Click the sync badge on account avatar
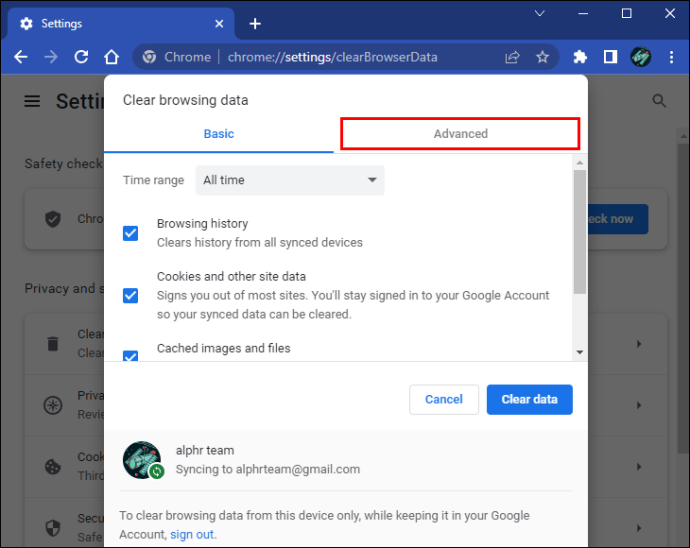Viewport: 690px width, 548px height. [x=157, y=471]
